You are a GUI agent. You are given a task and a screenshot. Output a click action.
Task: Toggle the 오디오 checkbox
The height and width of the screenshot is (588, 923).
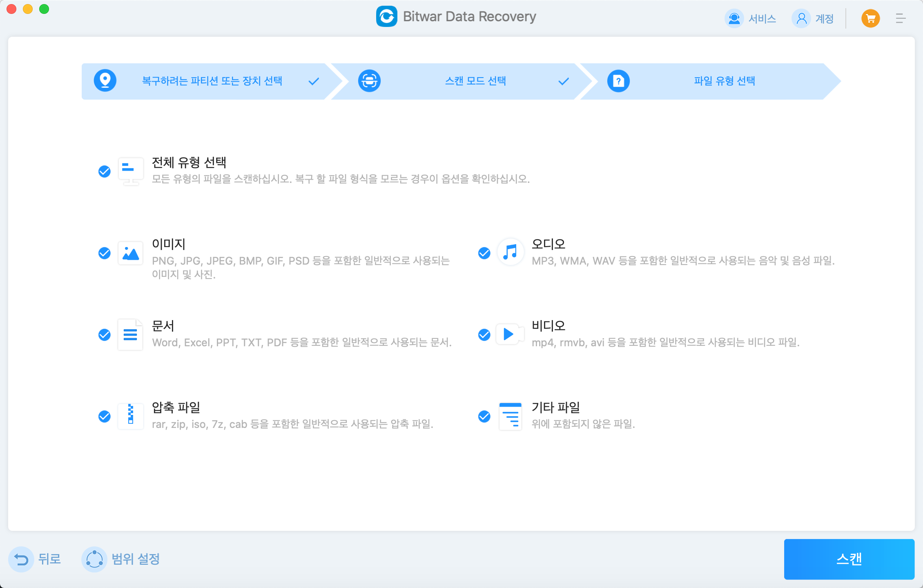[484, 253]
